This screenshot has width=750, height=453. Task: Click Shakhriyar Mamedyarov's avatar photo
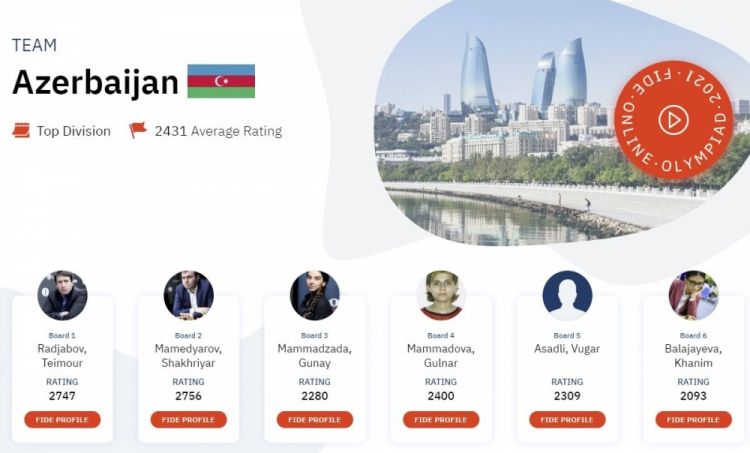[188, 295]
